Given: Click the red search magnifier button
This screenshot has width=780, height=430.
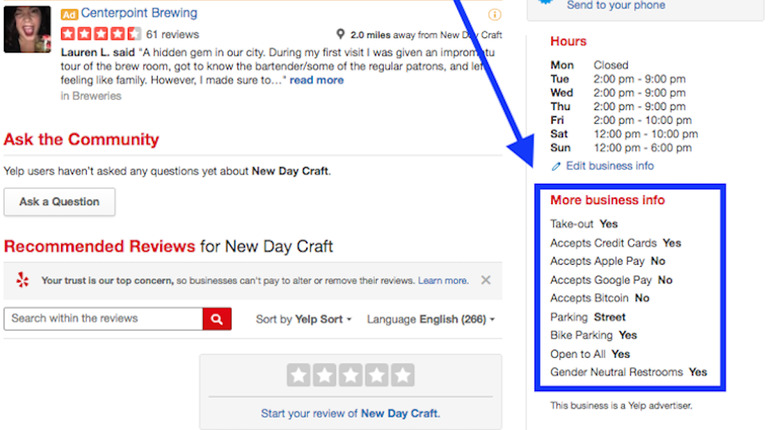Looking at the screenshot, I should (217, 319).
